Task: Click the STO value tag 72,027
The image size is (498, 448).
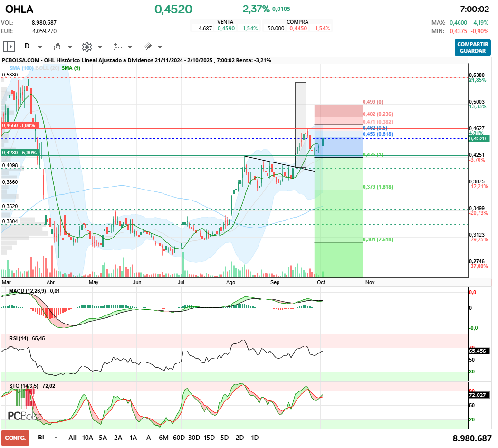Action: point(479,395)
